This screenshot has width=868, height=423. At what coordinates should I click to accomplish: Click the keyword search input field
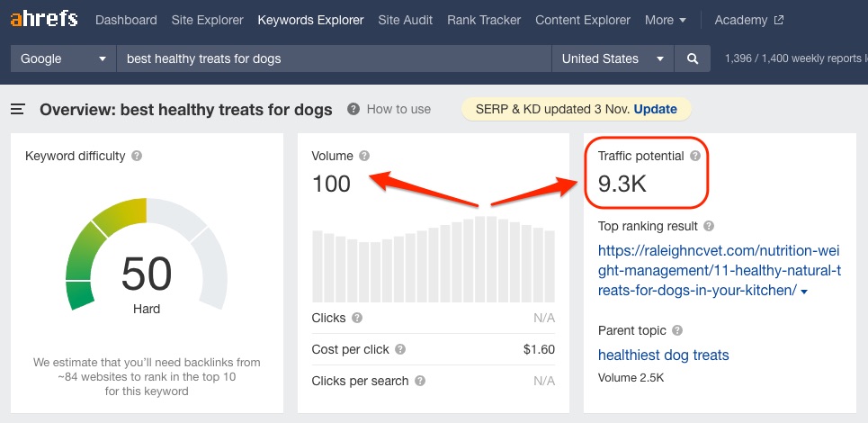click(334, 58)
